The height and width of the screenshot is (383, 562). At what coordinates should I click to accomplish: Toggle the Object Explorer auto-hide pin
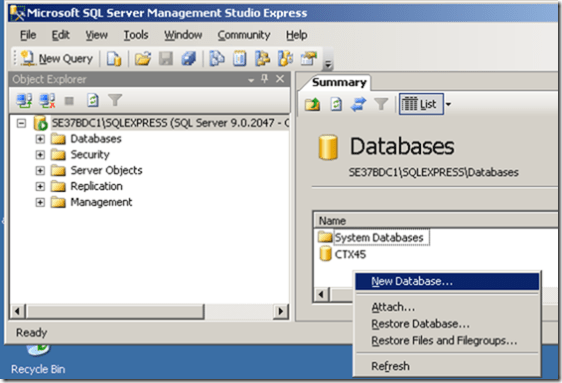(x=265, y=78)
